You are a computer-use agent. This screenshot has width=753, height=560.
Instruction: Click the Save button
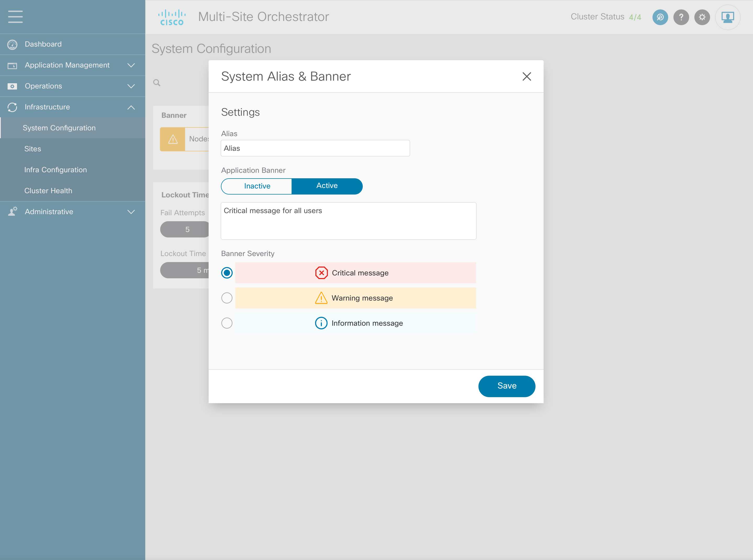coord(506,386)
